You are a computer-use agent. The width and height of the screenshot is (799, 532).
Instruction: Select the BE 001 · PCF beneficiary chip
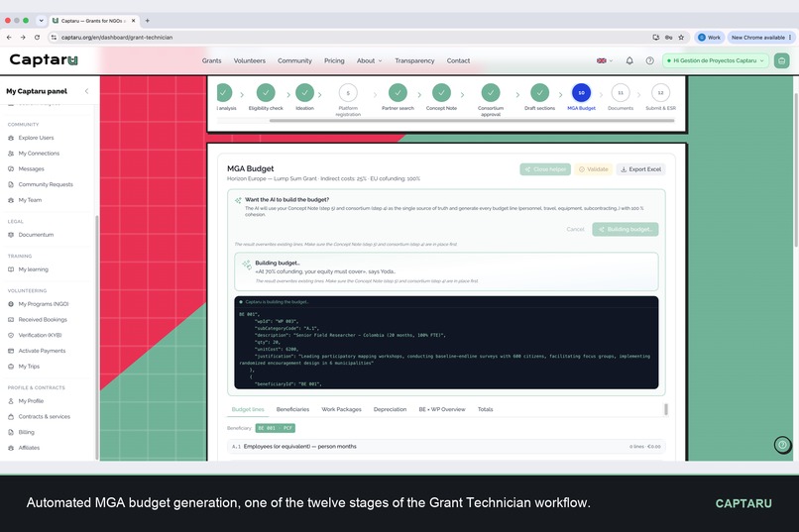pyautogui.click(x=276, y=428)
